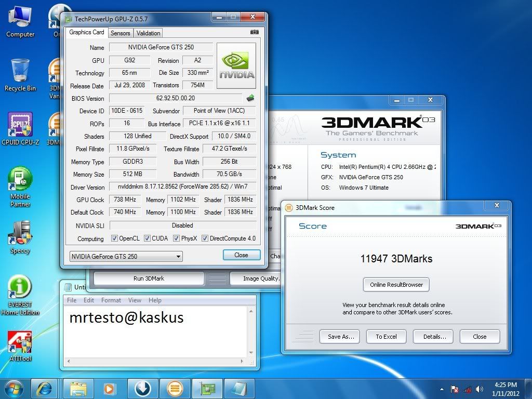Click into the Notepad text area
The image size is (532, 399).
156,332
